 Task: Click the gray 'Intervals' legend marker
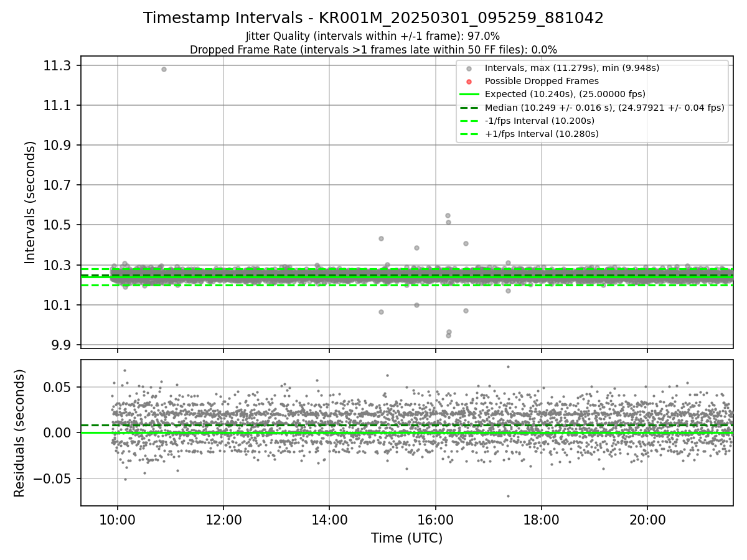469,68
